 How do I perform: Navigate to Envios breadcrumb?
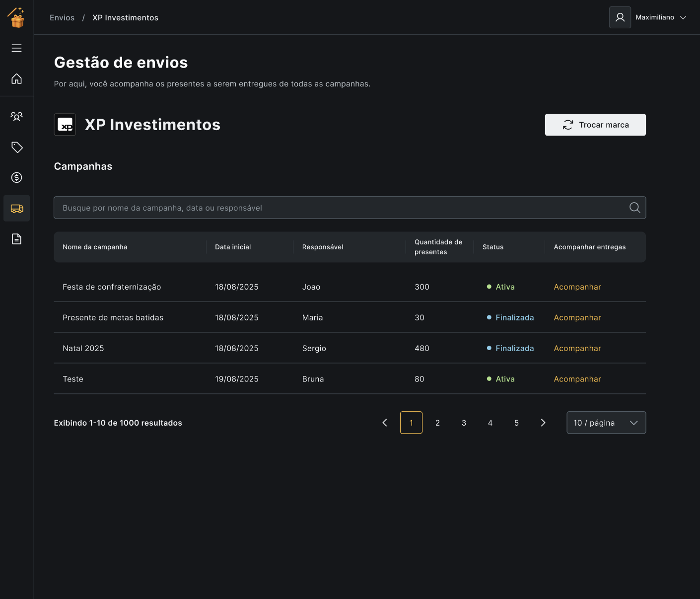pyautogui.click(x=62, y=17)
